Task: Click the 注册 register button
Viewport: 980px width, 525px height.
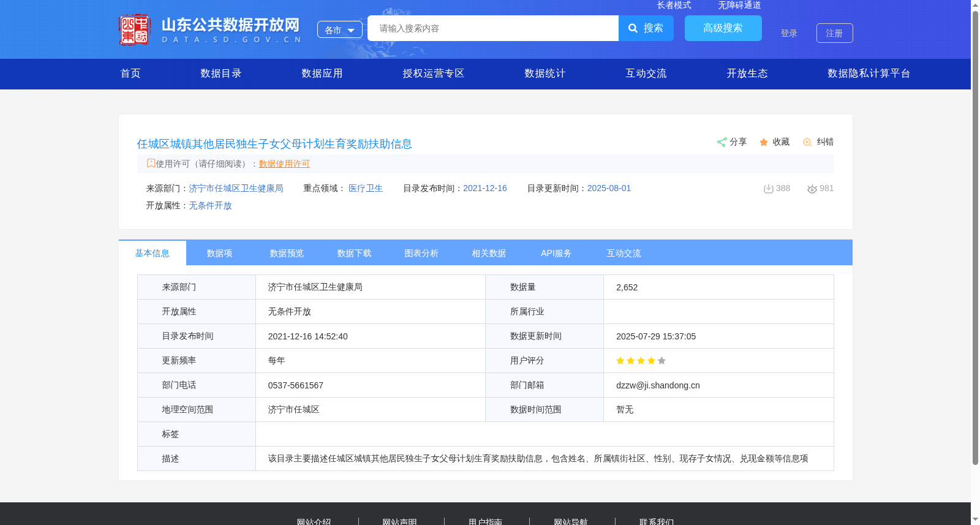Action: (835, 33)
